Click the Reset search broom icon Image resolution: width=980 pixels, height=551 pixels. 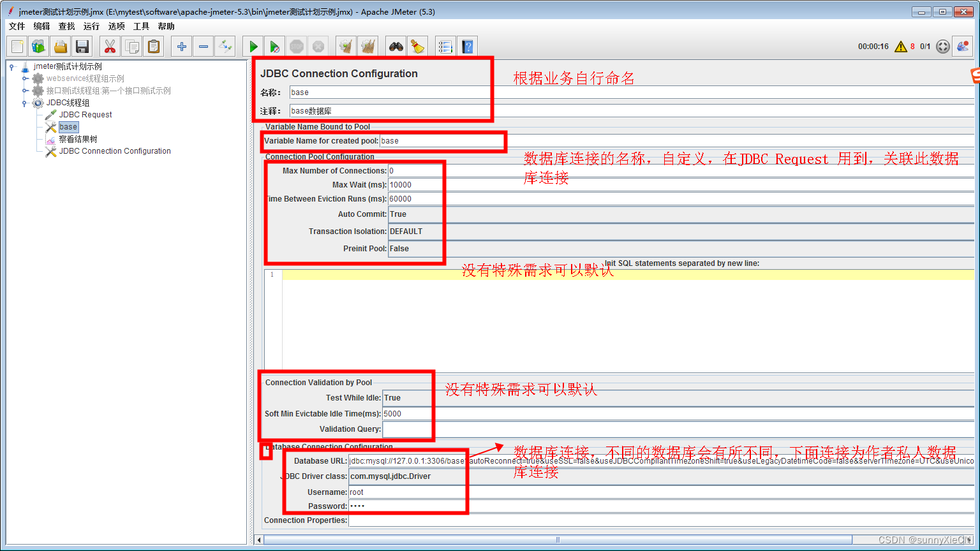pos(418,47)
